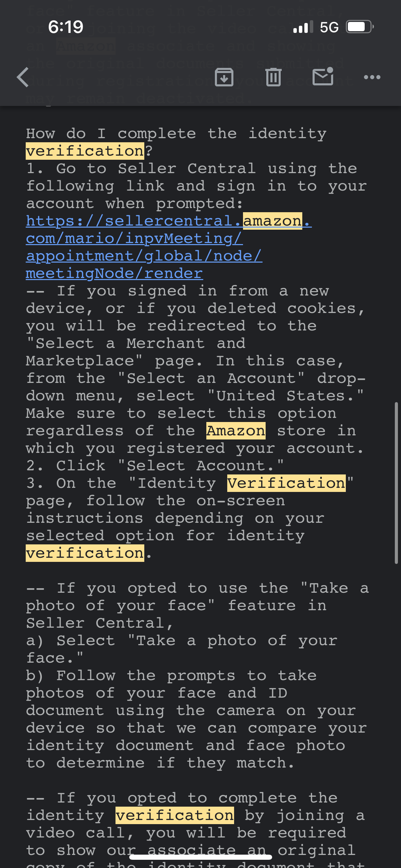The width and height of the screenshot is (401, 868).
Task: Tap highlighted verification before by joining
Action: (x=175, y=815)
